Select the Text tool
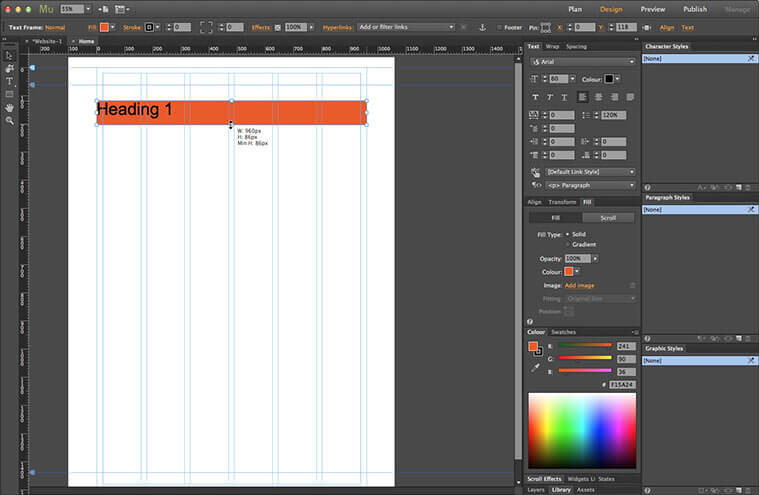 [9, 81]
